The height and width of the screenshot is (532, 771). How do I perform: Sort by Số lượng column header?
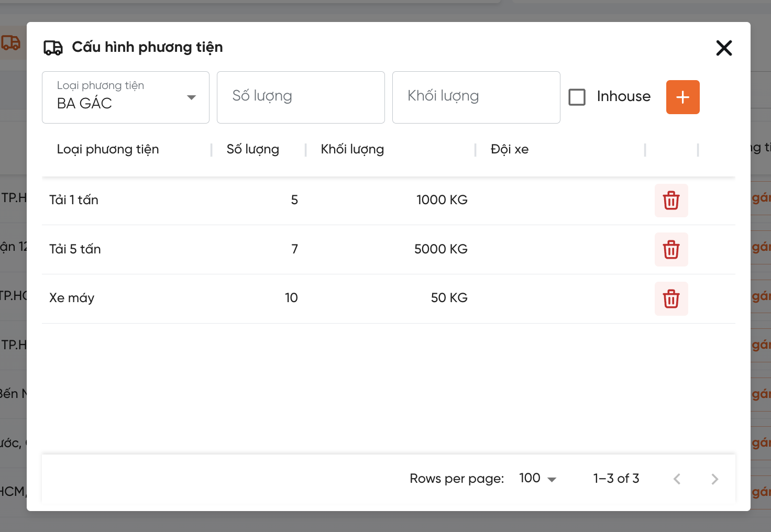(252, 149)
